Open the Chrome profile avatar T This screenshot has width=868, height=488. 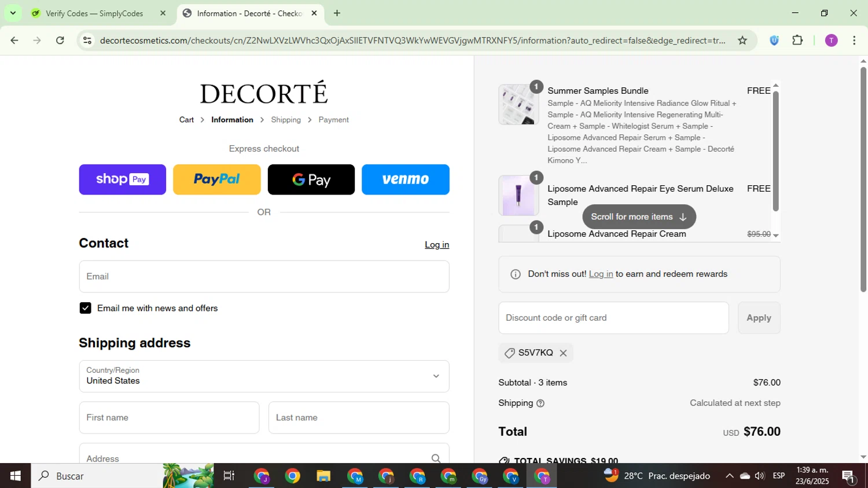[831, 41]
